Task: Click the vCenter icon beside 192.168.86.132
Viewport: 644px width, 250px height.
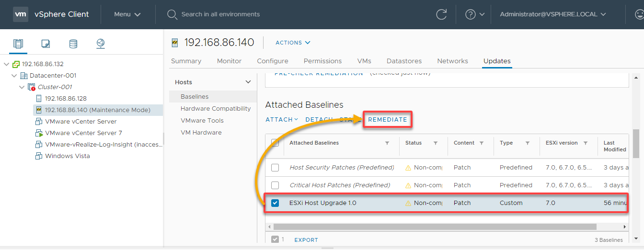Action: click(16, 64)
